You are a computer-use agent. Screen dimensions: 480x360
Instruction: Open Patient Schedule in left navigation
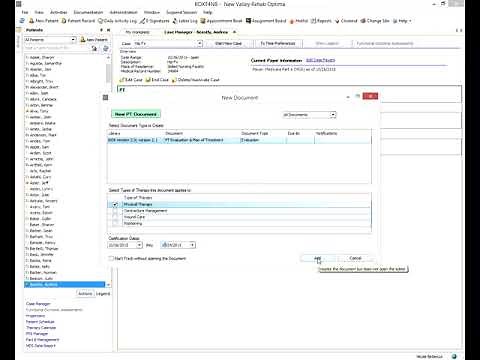point(40,322)
